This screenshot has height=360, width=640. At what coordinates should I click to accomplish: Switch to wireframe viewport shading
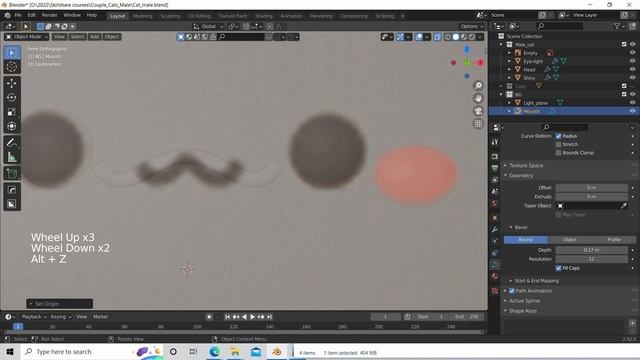tap(448, 37)
